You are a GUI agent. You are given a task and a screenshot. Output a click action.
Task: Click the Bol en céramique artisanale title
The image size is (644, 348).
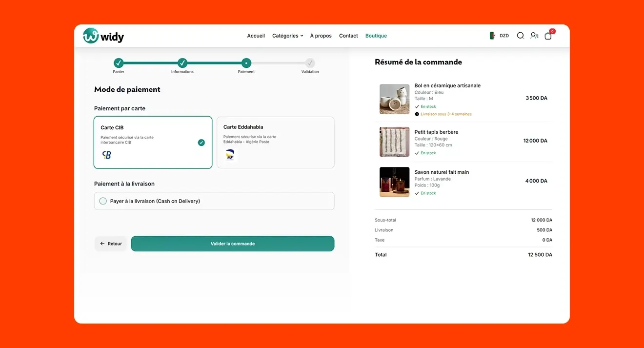coord(447,85)
